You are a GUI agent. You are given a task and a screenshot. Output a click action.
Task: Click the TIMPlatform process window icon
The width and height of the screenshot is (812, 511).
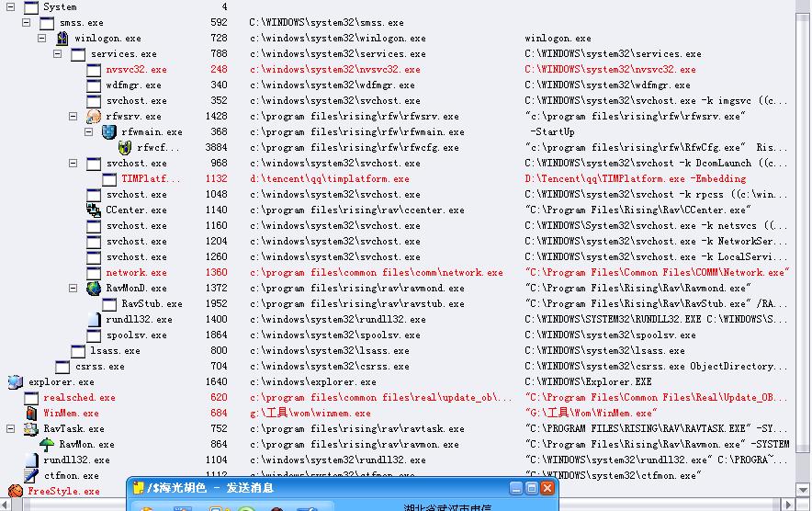[x=109, y=179]
